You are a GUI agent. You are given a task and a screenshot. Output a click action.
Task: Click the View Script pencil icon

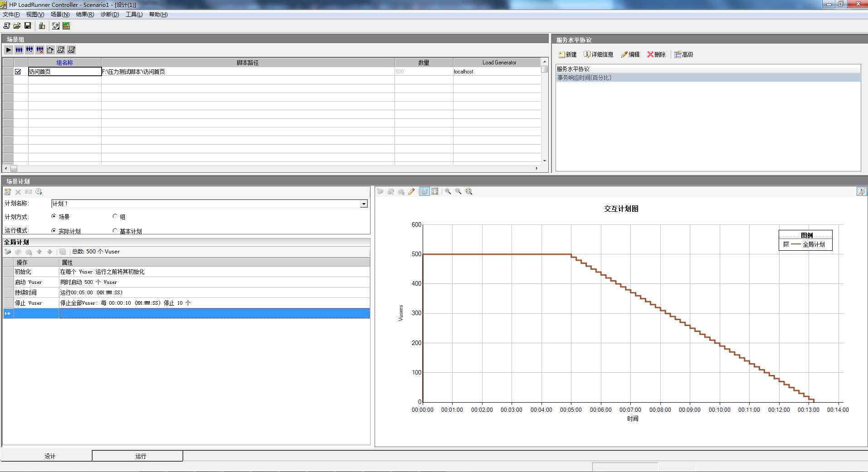click(x=71, y=50)
